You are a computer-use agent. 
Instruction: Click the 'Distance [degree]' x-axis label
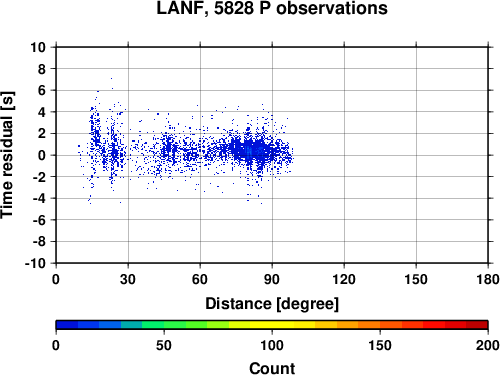[x=272, y=304]
